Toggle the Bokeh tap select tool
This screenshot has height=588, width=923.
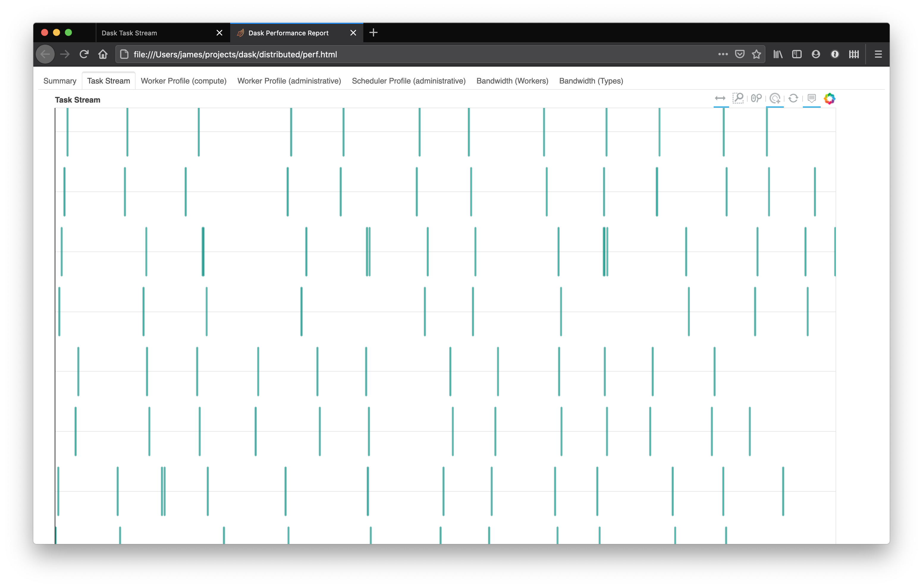point(775,98)
